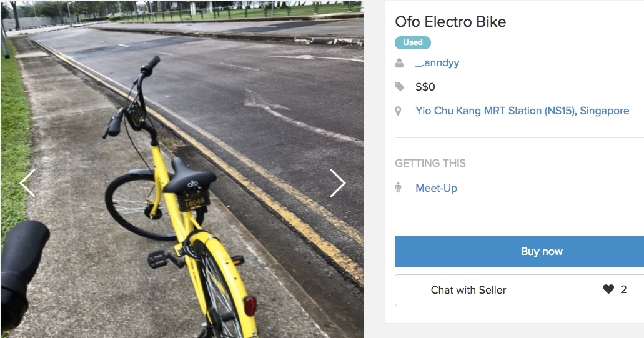Open seller _.anndyy's profile
644x338 pixels.
pos(437,63)
